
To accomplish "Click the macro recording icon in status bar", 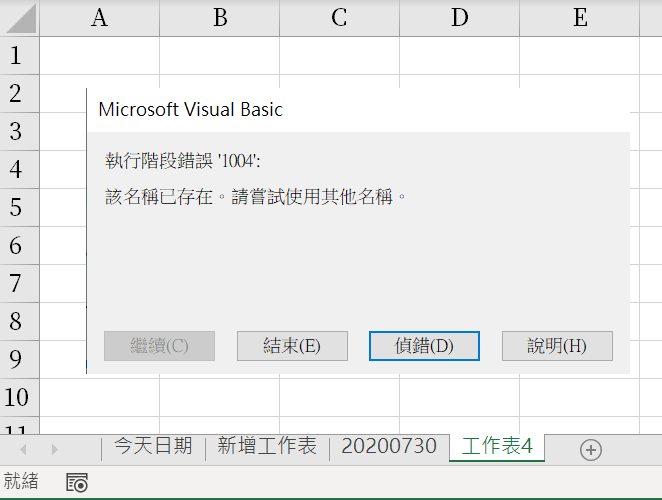I will pyautogui.click(x=77, y=483).
